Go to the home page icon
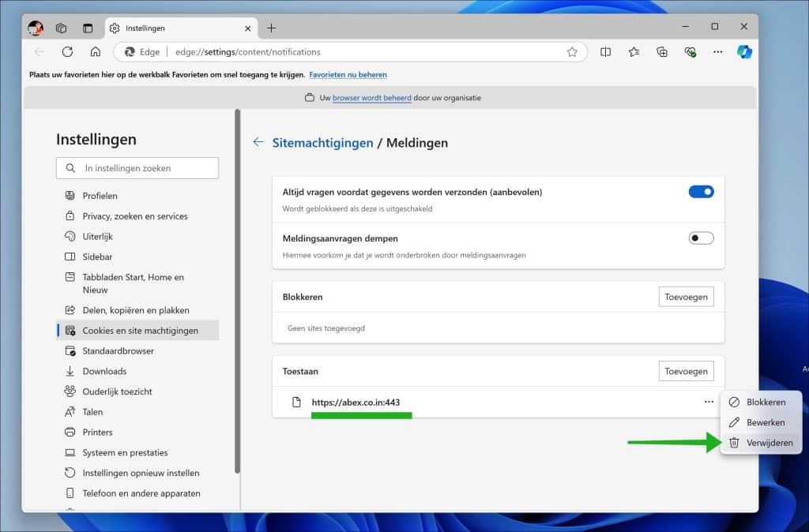 coord(96,51)
